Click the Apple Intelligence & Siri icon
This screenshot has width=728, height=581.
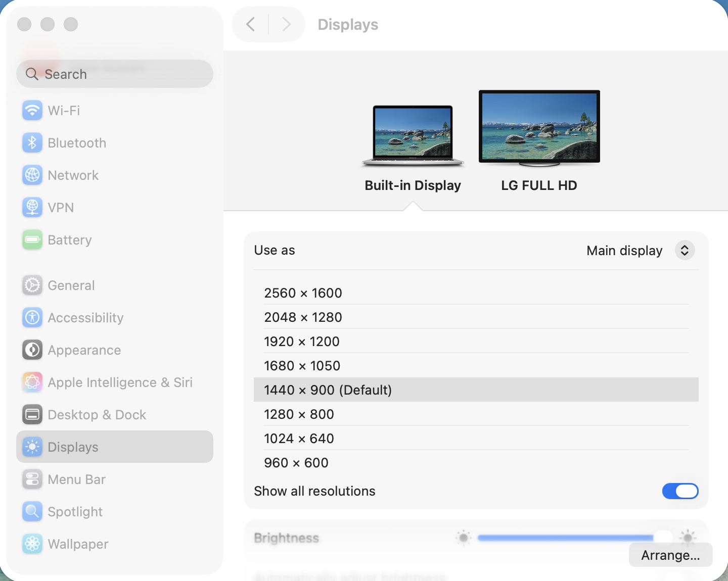(x=32, y=382)
